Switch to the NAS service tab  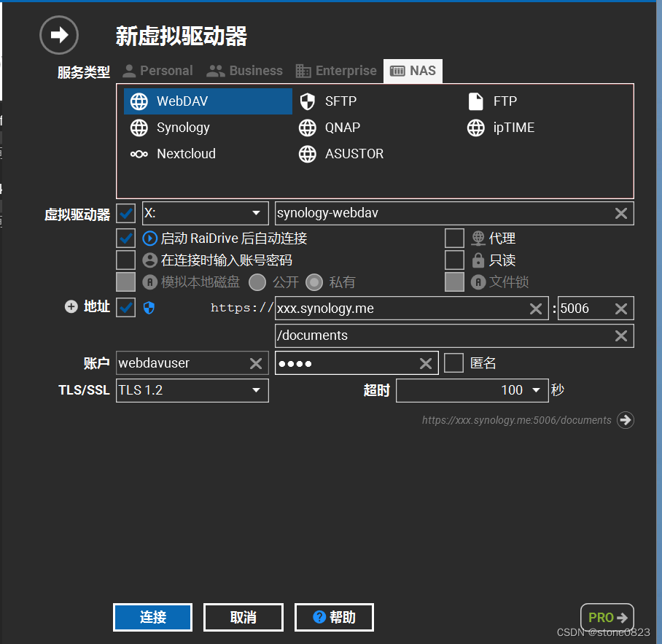(x=413, y=71)
